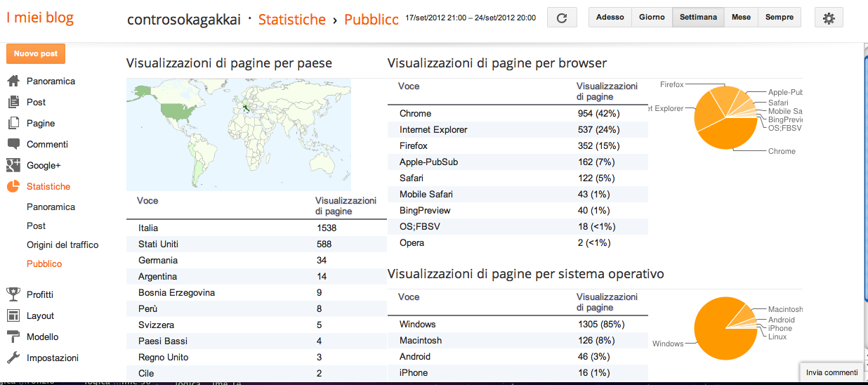The height and width of the screenshot is (385, 868).
Task: Click the Paesi Bassi country row
Action: point(256,341)
